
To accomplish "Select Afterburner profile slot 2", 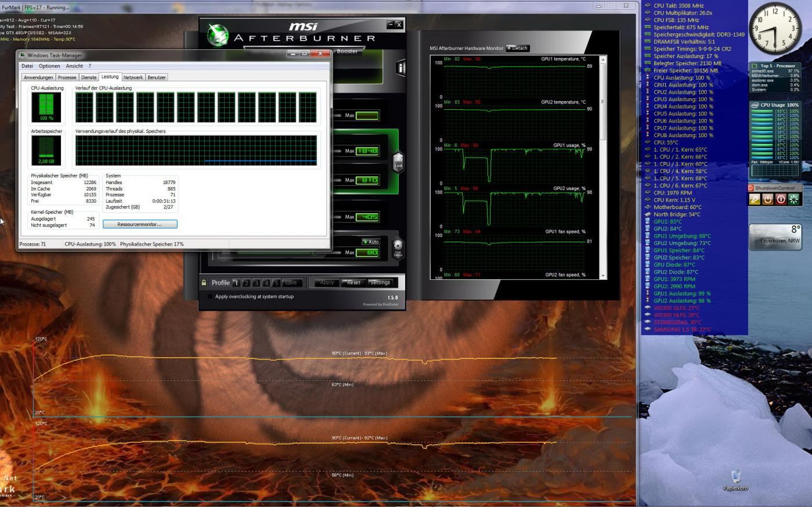I will 246,283.
